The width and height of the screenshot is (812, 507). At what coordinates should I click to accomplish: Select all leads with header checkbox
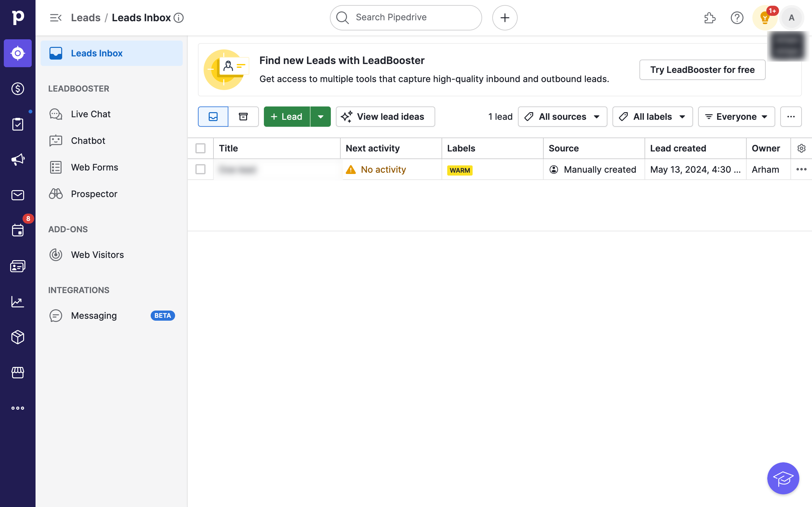200,148
